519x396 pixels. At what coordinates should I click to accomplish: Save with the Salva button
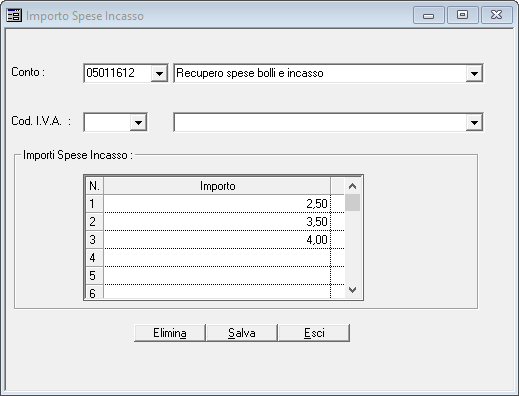tap(242, 333)
